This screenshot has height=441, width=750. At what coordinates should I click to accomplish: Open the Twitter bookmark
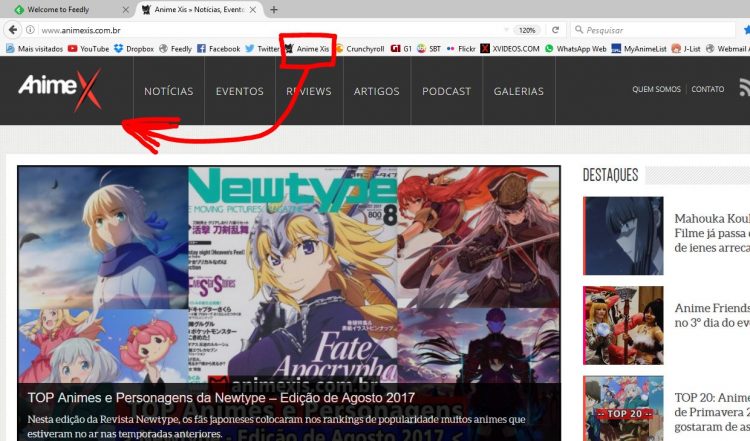coord(263,48)
